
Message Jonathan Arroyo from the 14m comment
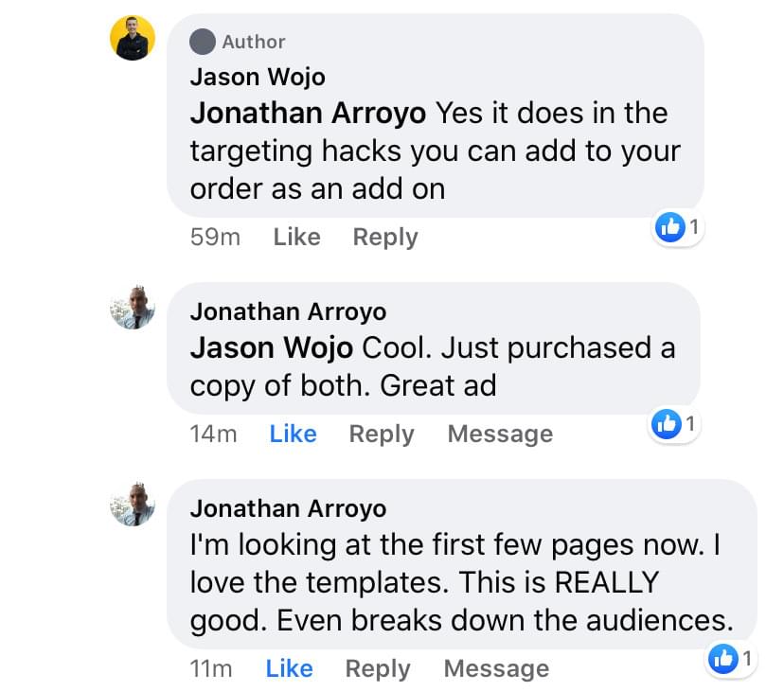pos(501,434)
